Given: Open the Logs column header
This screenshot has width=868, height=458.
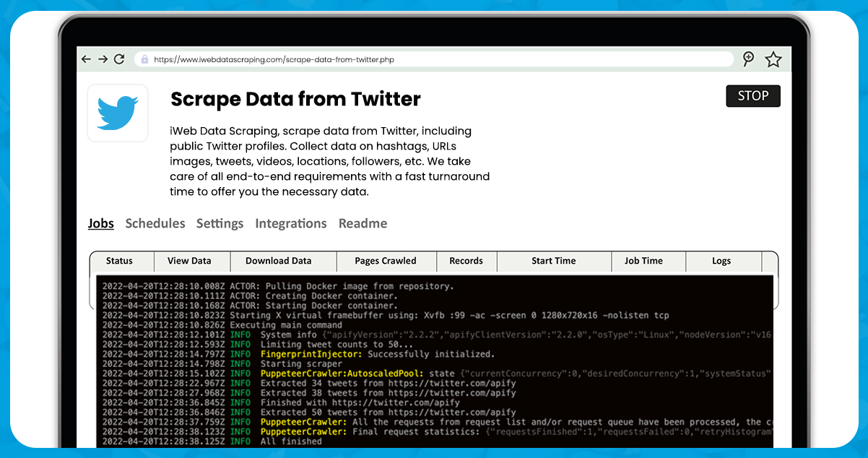Looking at the screenshot, I should pos(721,261).
